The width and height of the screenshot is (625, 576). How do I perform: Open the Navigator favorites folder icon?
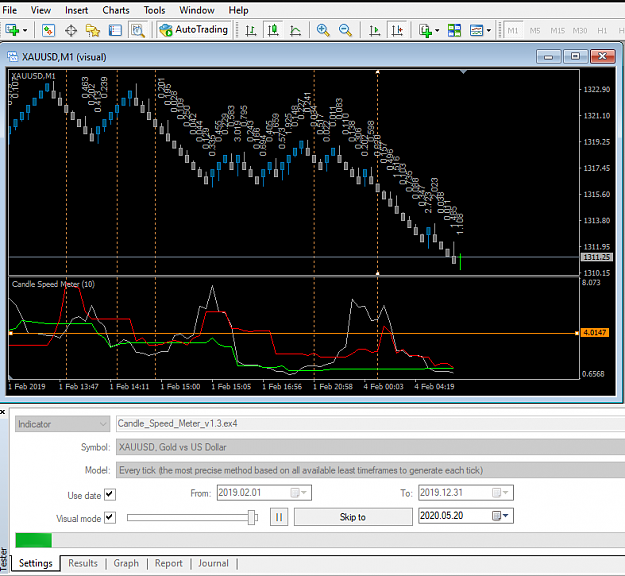[x=93, y=30]
